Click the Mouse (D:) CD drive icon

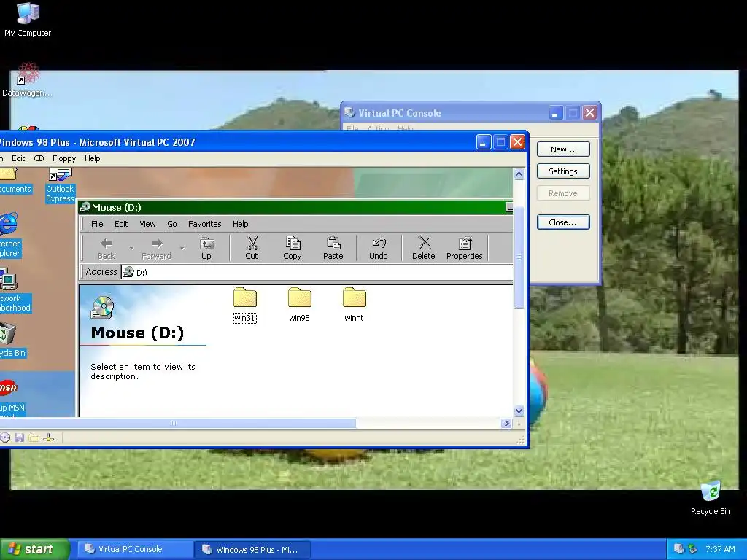102,308
